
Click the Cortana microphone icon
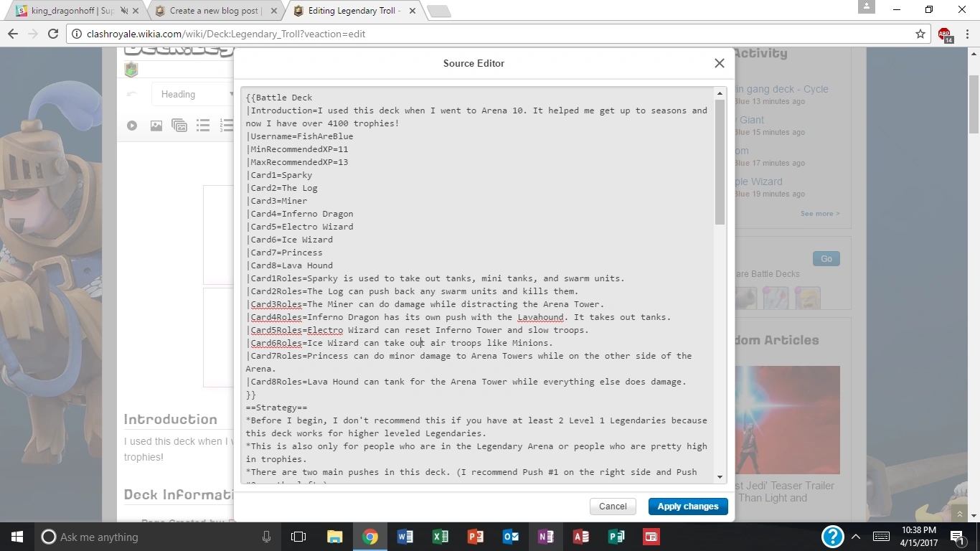[x=267, y=537]
